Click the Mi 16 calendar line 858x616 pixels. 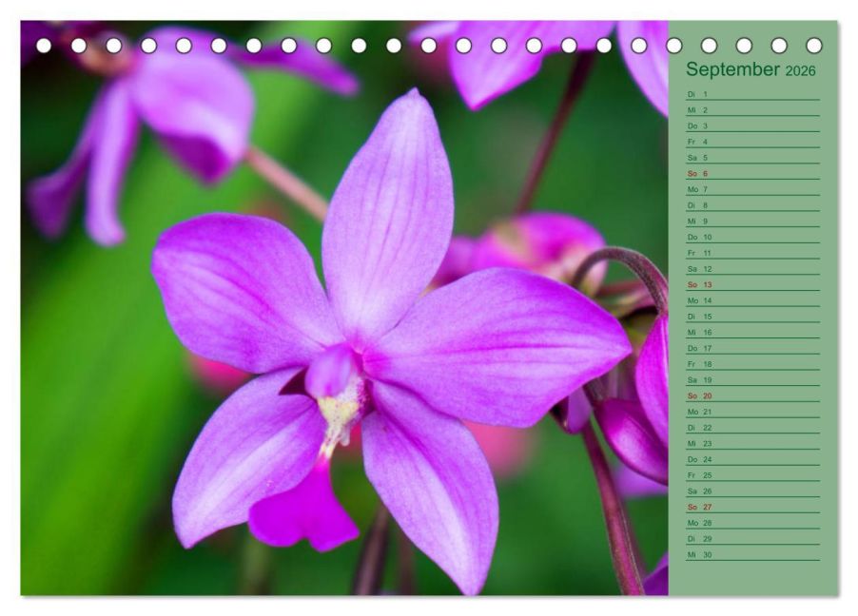tap(753, 333)
